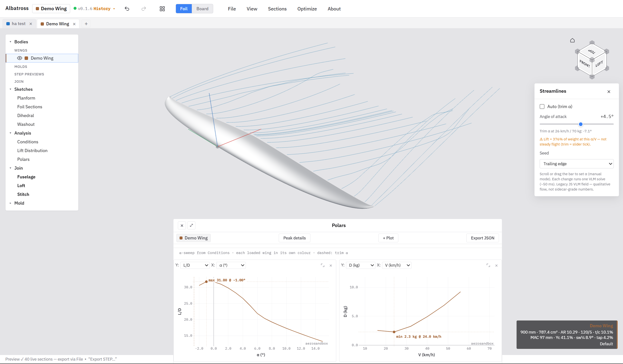Image resolution: width=623 pixels, height=364 pixels.
Task: Select Stitch under Join
Action: click(x=23, y=194)
